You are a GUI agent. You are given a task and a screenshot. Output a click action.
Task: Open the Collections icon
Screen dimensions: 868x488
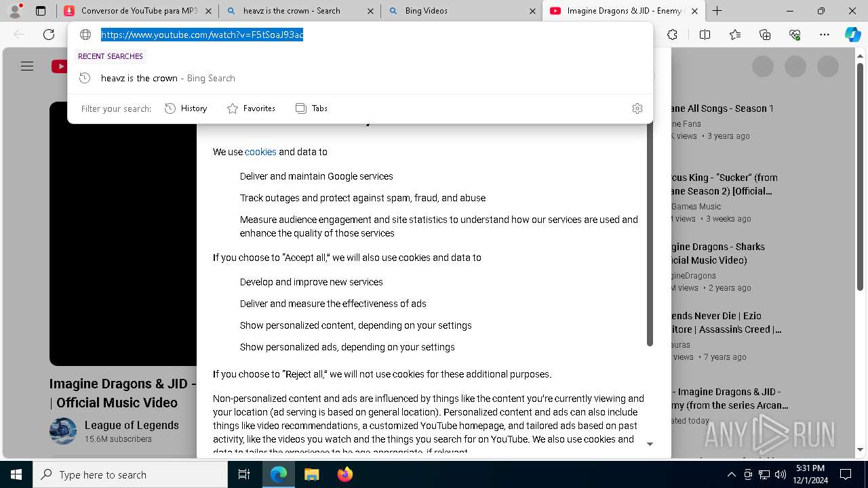(x=765, y=35)
